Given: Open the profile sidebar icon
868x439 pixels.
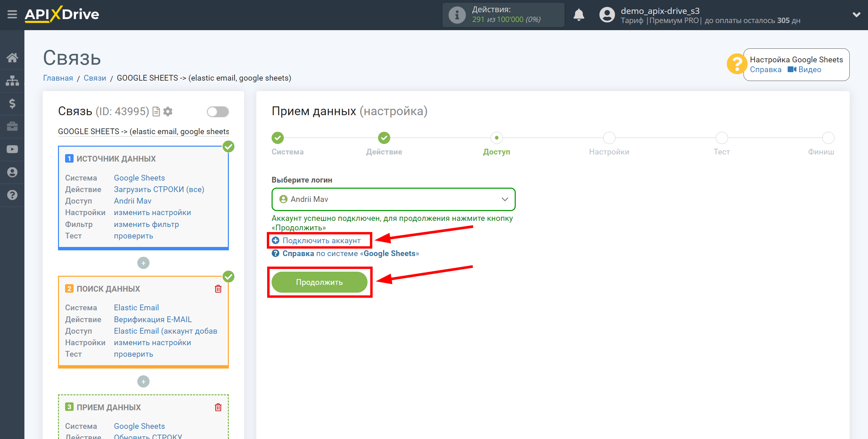Looking at the screenshot, I should click(12, 172).
